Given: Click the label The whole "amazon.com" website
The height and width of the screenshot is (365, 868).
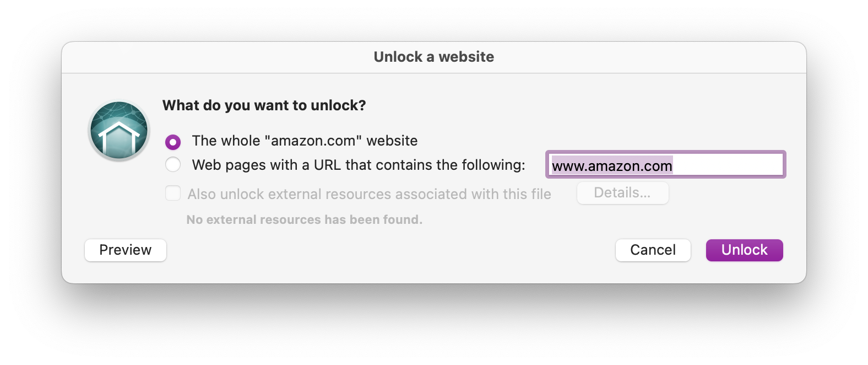Looking at the screenshot, I should pyautogui.click(x=305, y=141).
